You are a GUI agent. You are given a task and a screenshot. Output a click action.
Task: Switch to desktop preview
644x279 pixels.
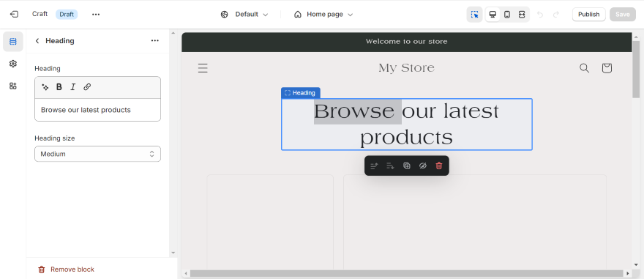click(493, 15)
